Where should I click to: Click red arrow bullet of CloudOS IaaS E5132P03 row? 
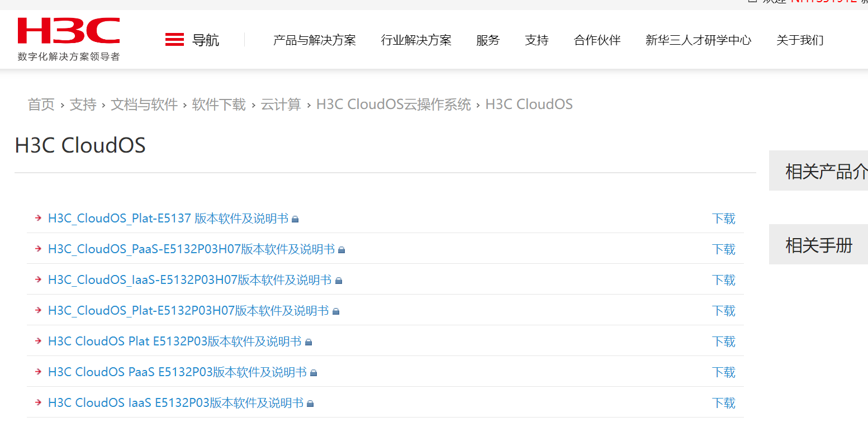[x=38, y=402]
